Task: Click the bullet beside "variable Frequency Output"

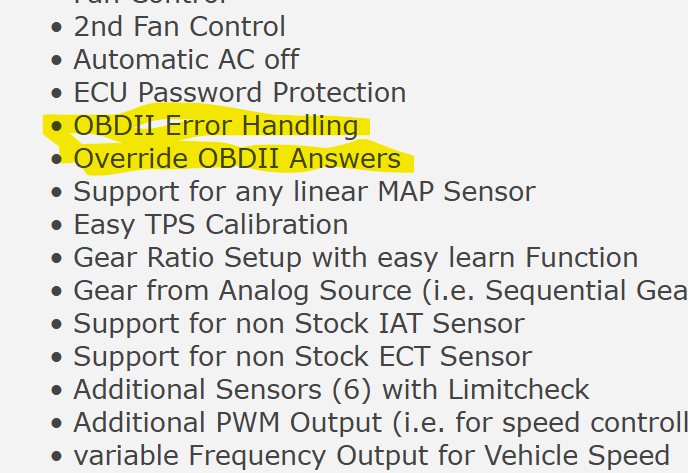Action: point(56,456)
